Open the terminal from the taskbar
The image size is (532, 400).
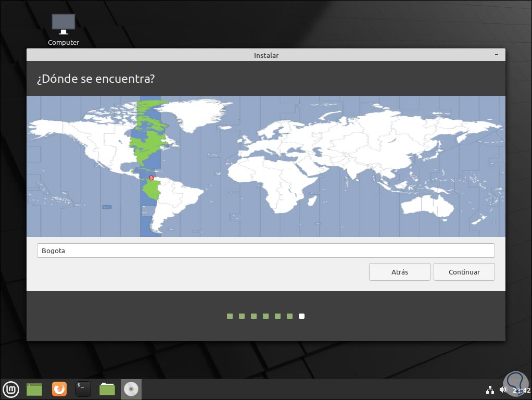pyautogui.click(x=83, y=389)
